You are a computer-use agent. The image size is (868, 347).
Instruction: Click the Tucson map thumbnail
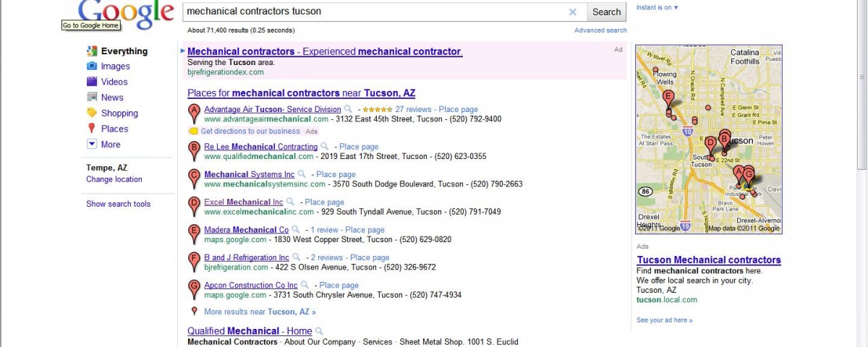709,139
